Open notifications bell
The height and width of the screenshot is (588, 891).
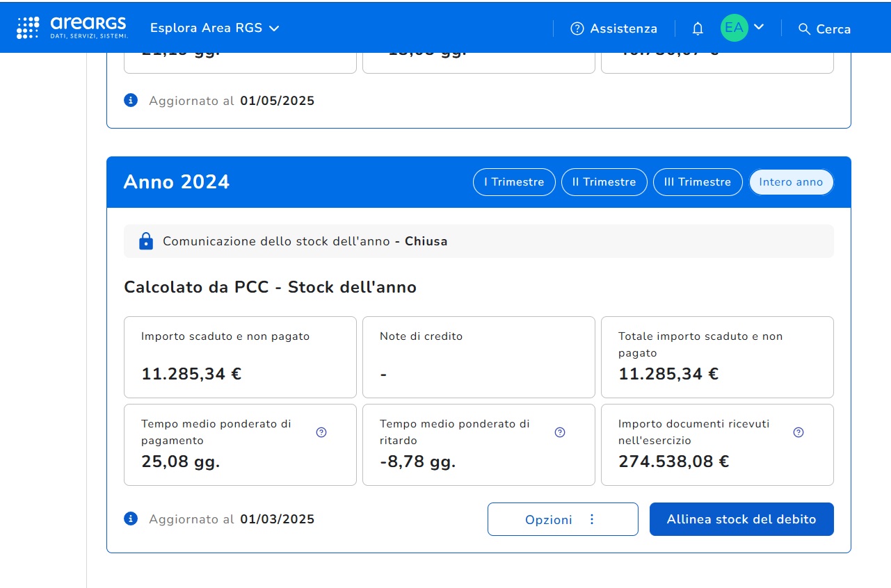(698, 28)
